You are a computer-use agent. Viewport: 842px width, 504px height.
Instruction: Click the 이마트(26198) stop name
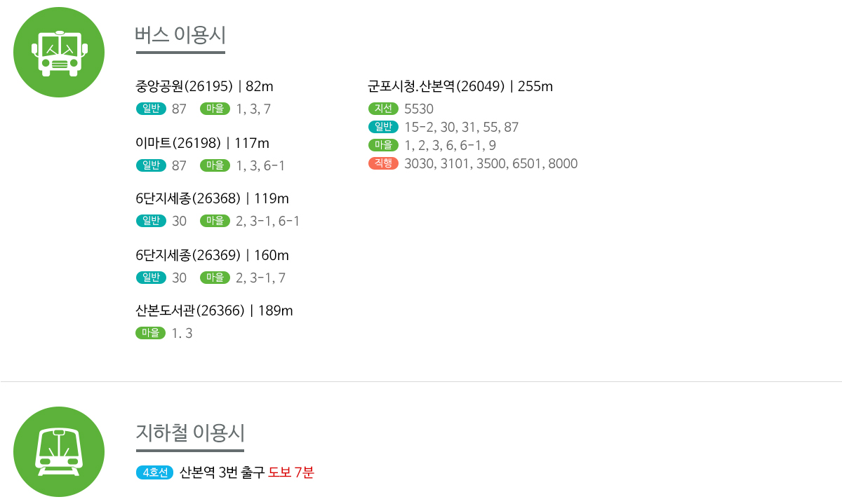[x=178, y=143]
